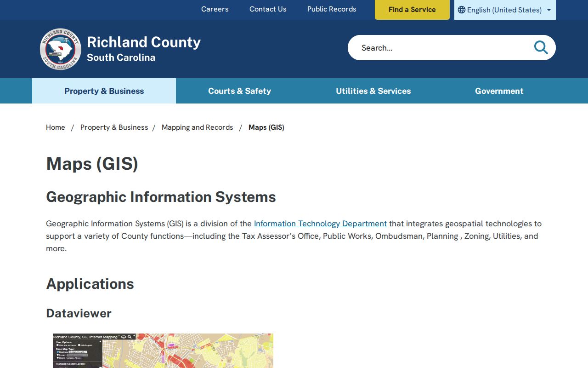Click the Richland County South Carolina title
This screenshot has height=368, width=588.
coord(144,48)
